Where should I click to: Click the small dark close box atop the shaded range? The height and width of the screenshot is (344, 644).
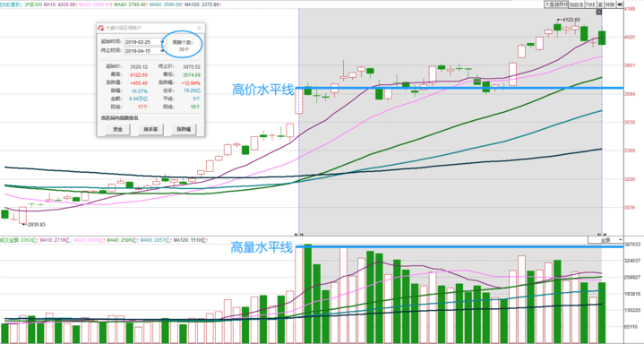[599, 12]
